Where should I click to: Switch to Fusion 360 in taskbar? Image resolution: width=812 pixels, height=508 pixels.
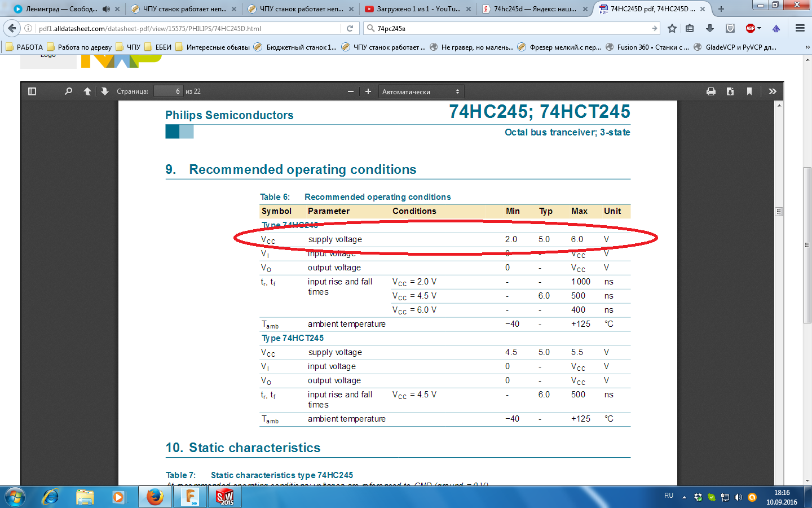click(191, 497)
